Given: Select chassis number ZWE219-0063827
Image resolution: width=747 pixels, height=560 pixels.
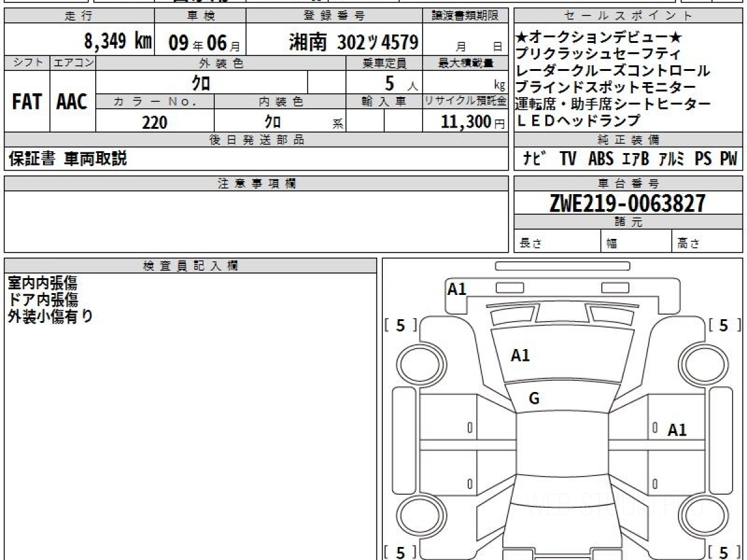Looking at the screenshot, I should coord(627,203).
